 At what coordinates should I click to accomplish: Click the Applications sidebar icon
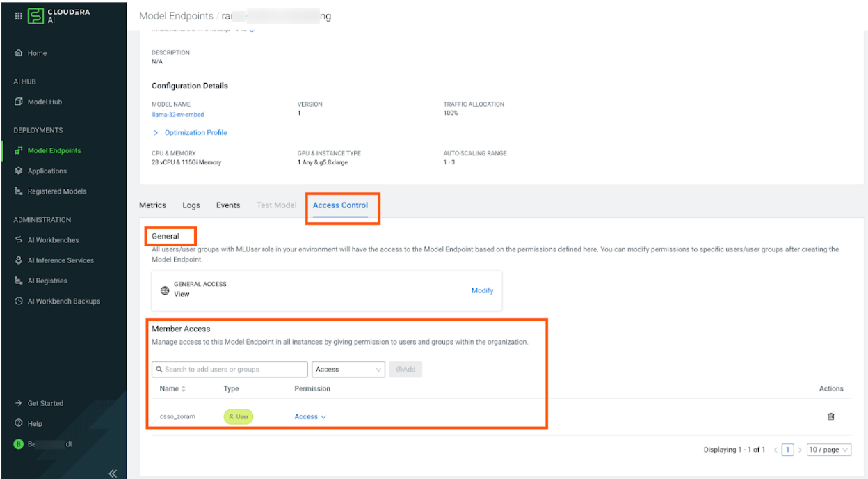(19, 171)
